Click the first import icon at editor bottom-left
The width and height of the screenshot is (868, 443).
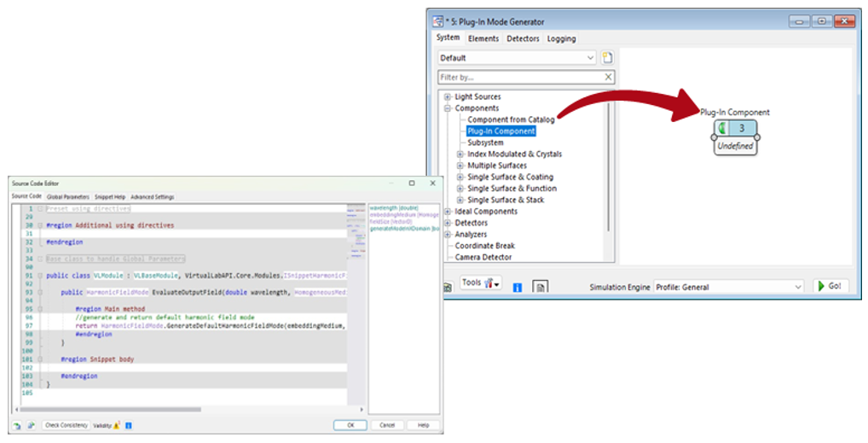coord(17,425)
